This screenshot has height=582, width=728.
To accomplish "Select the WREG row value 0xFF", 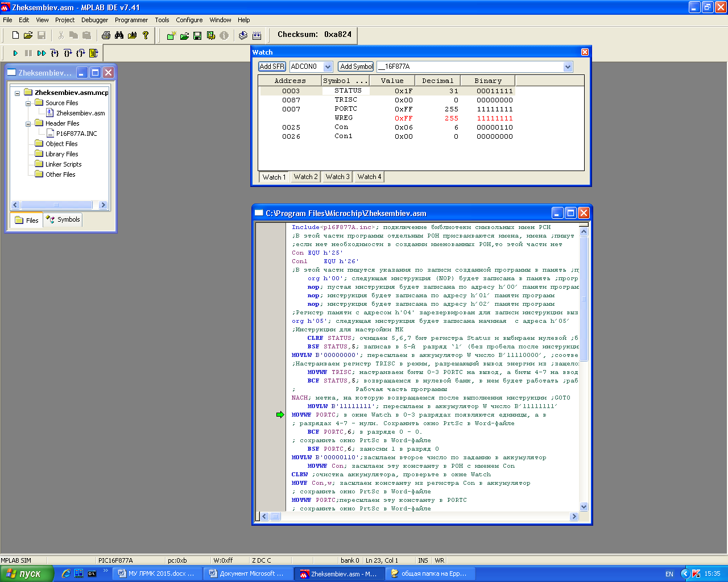I will [x=404, y=118].
